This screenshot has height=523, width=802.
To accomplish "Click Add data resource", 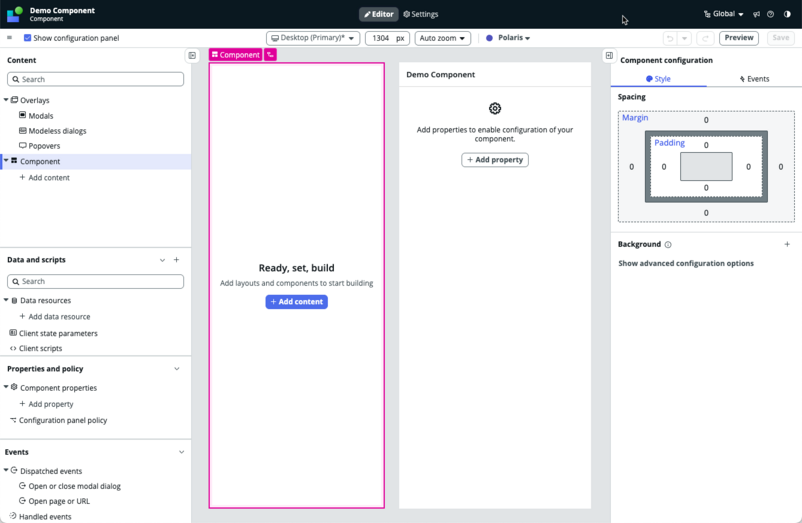I will [x=55, y=316].
